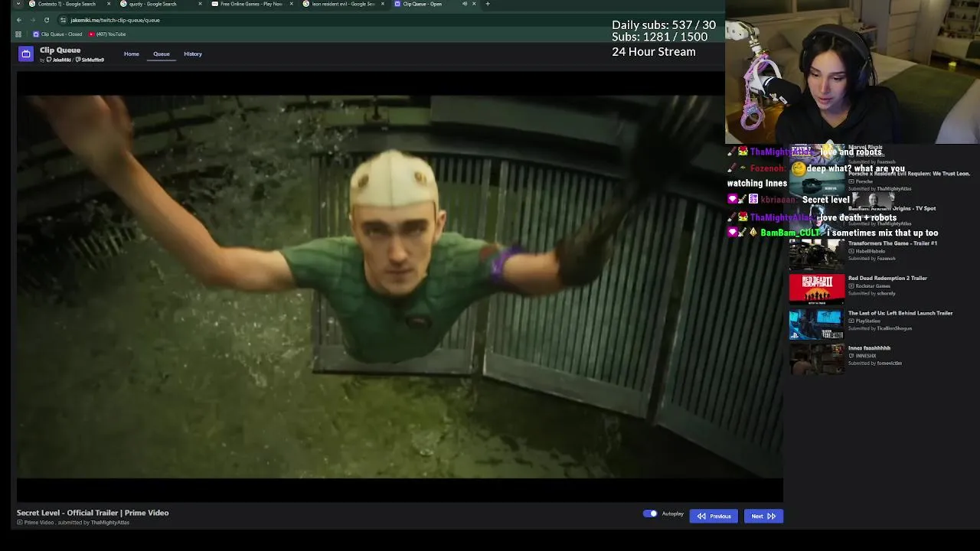Click the HabeliHabelo channel name
980x551 pixels.
(870, 251)
